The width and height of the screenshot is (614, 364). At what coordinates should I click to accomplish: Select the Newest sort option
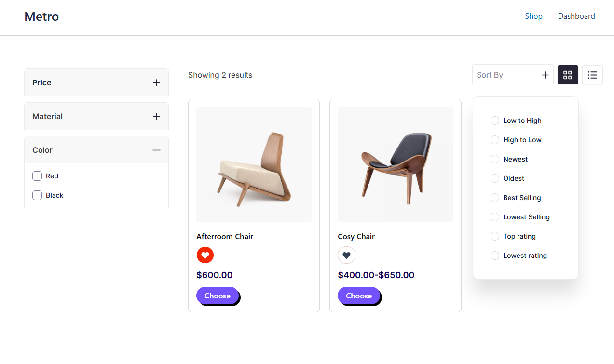click(495, 159)
